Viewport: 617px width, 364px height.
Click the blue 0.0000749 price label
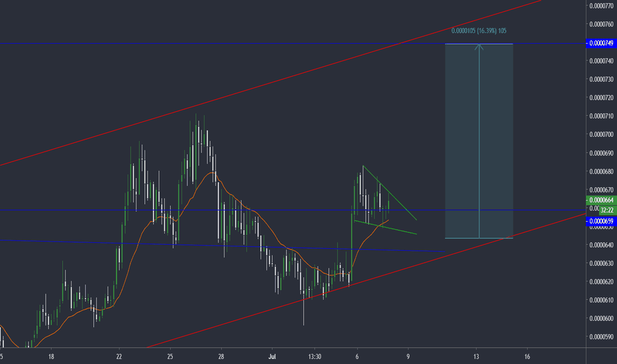[601, 43]
